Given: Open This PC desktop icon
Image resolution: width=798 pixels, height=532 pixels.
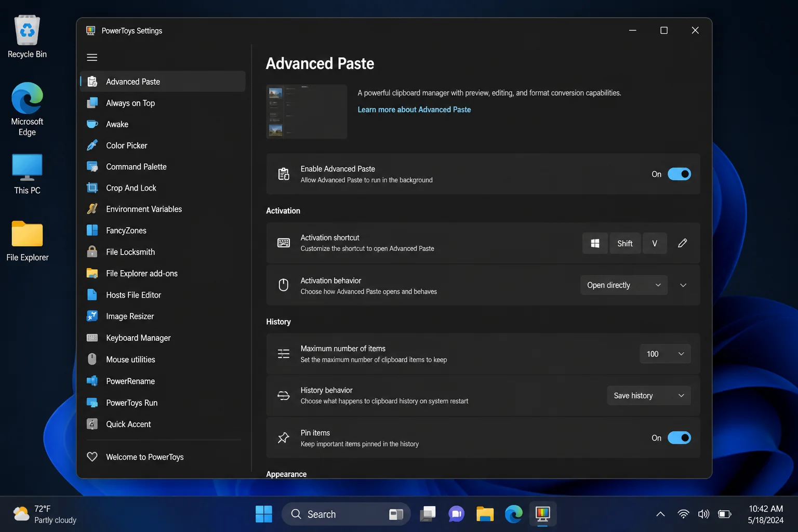Looking at the screenshot, I should pyautogui.click(x=27, y=174).
